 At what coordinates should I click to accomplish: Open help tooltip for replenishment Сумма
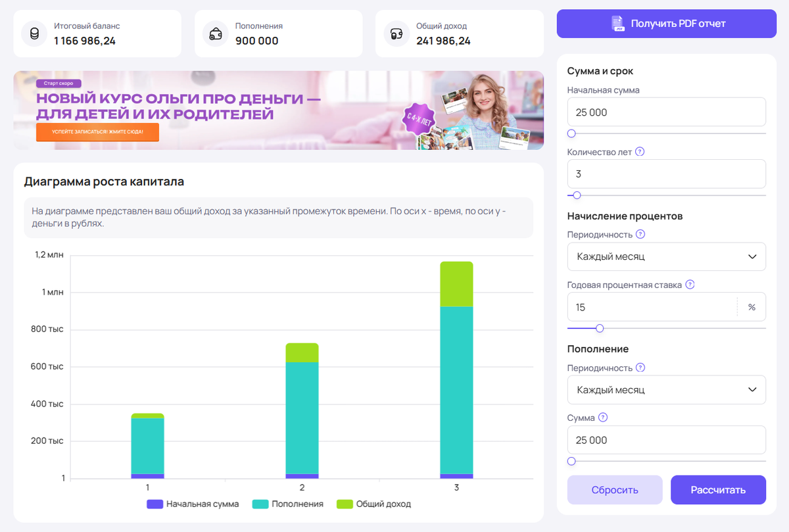click(603, 418)
